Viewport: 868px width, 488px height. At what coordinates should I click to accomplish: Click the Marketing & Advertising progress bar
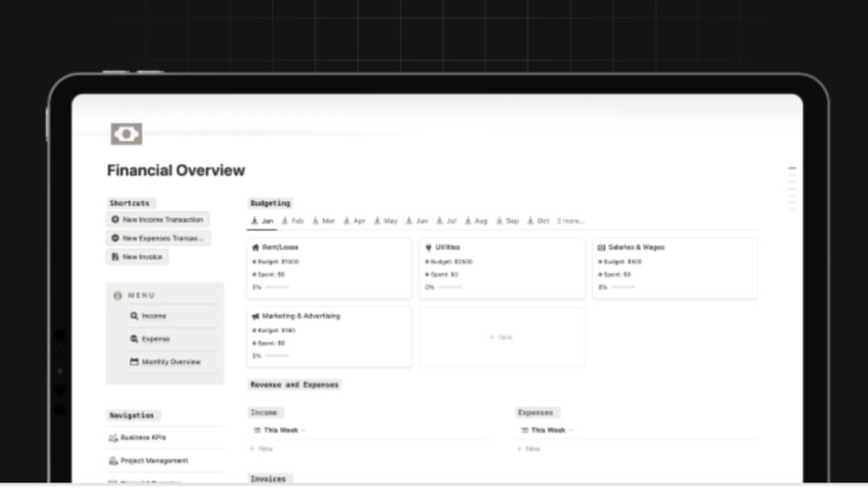pos(277,356)
